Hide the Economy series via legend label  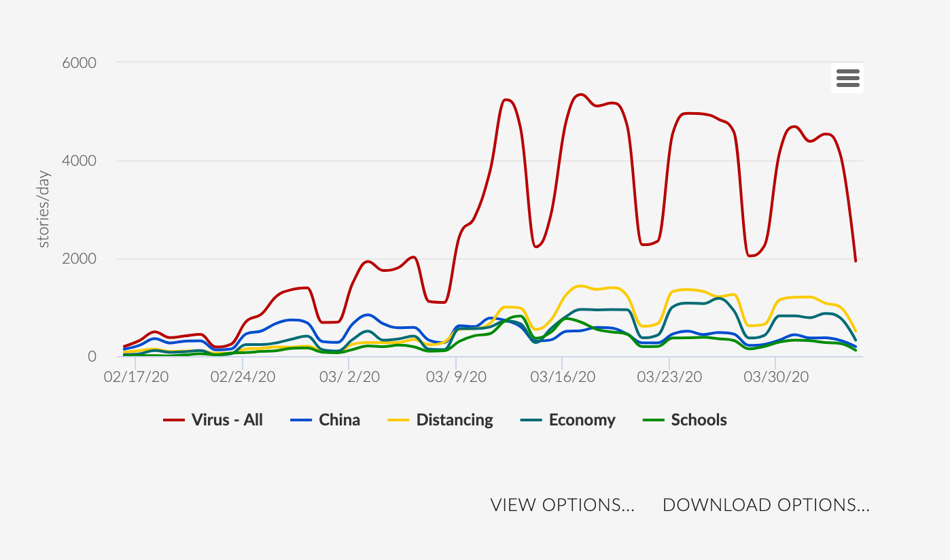click(582, 420)
